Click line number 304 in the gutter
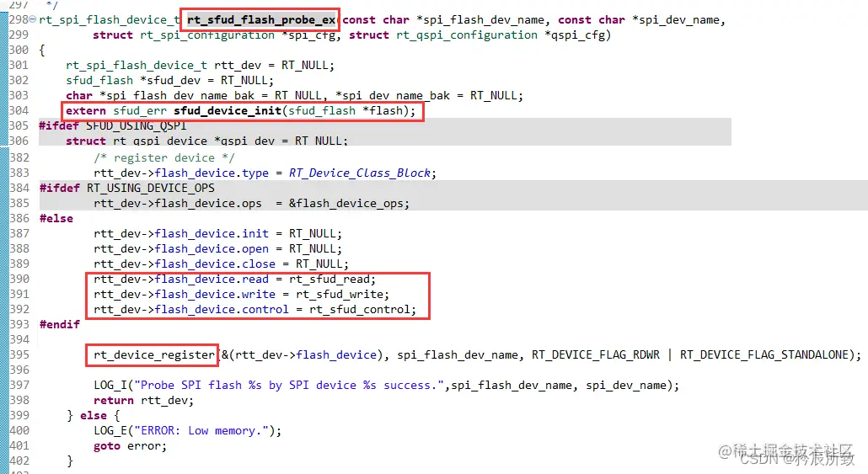The image size is (868, 474). [19, 110]
